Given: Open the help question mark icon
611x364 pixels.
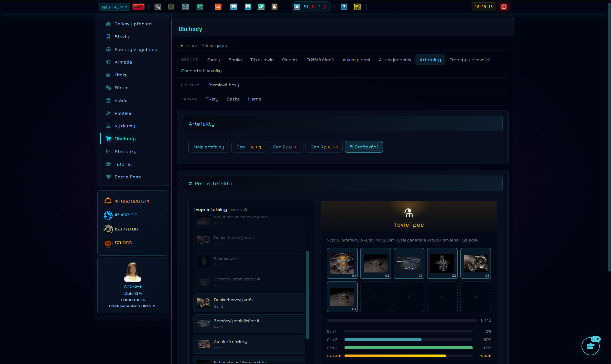Looking at the screenshot, I should click(344, 7).
